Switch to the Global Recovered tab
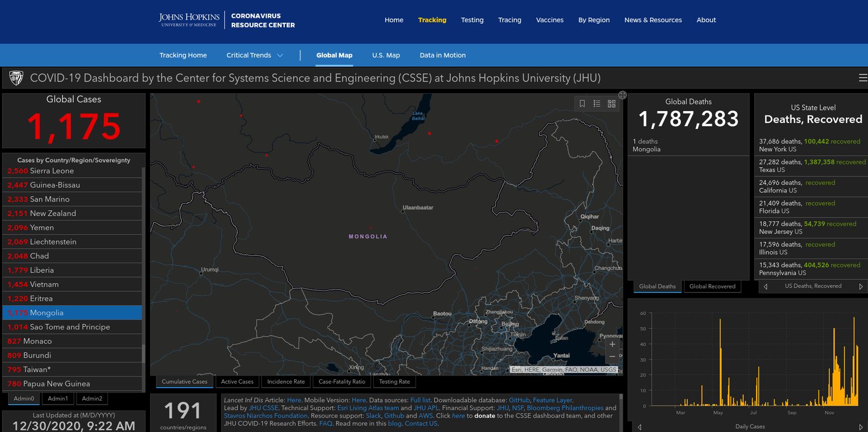The image size is (868, 432). coord(712,286)
